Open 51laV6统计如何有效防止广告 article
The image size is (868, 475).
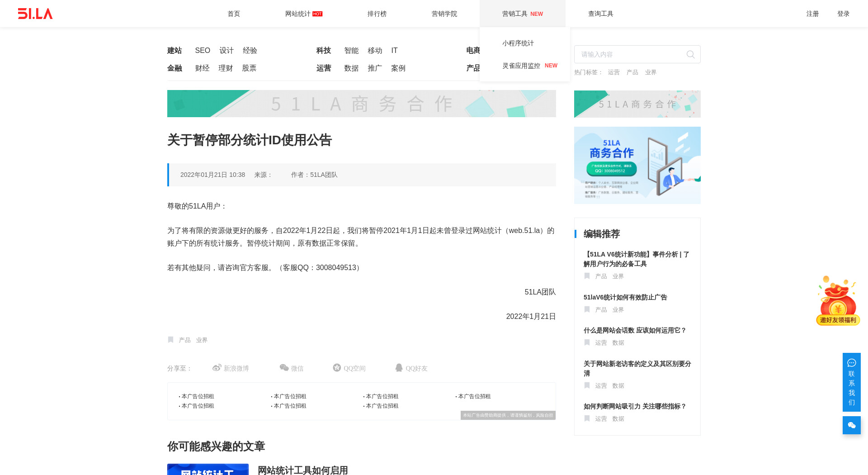[625, 297]
